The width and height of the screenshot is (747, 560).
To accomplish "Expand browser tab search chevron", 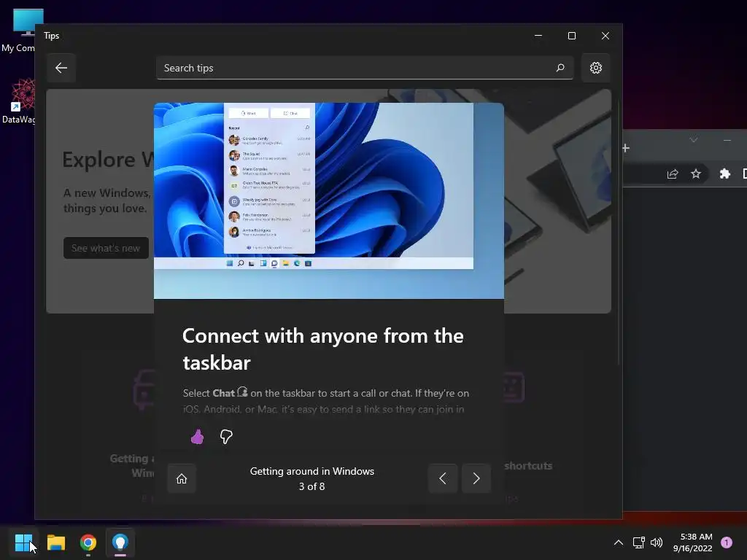I will [x=694, y=139].
